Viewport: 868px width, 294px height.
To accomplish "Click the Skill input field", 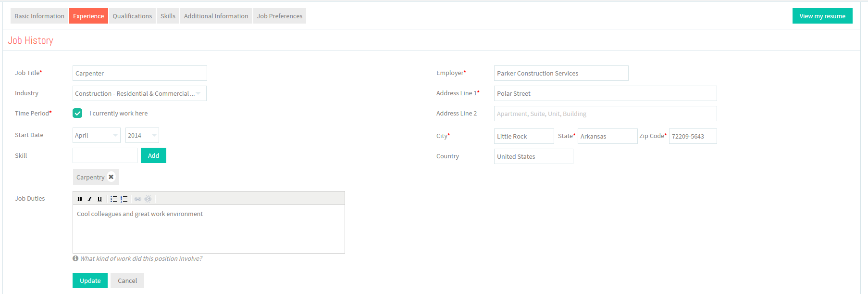I will point(105,155).
